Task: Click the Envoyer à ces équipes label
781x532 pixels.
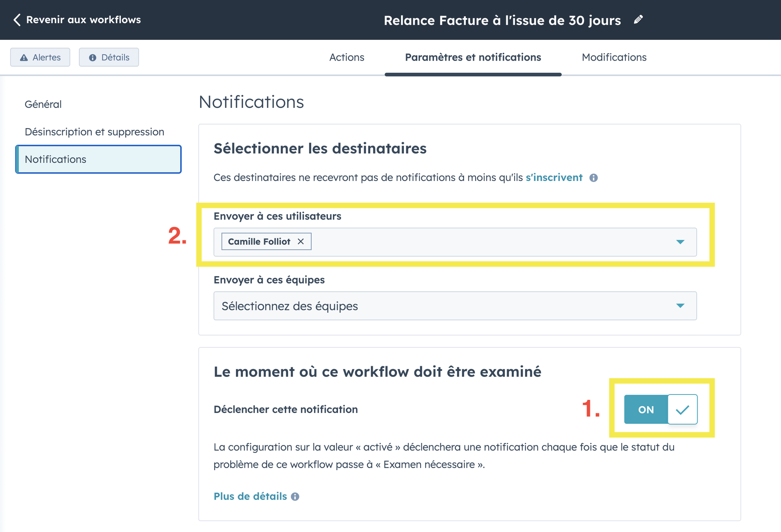Action: (269, 280)
